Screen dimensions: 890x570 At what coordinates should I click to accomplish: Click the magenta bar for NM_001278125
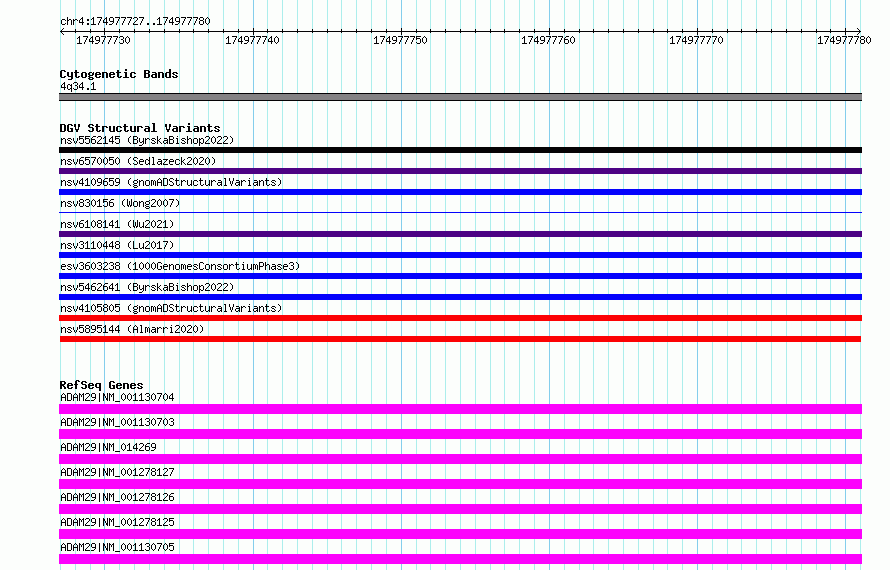[x=460, y=534]
